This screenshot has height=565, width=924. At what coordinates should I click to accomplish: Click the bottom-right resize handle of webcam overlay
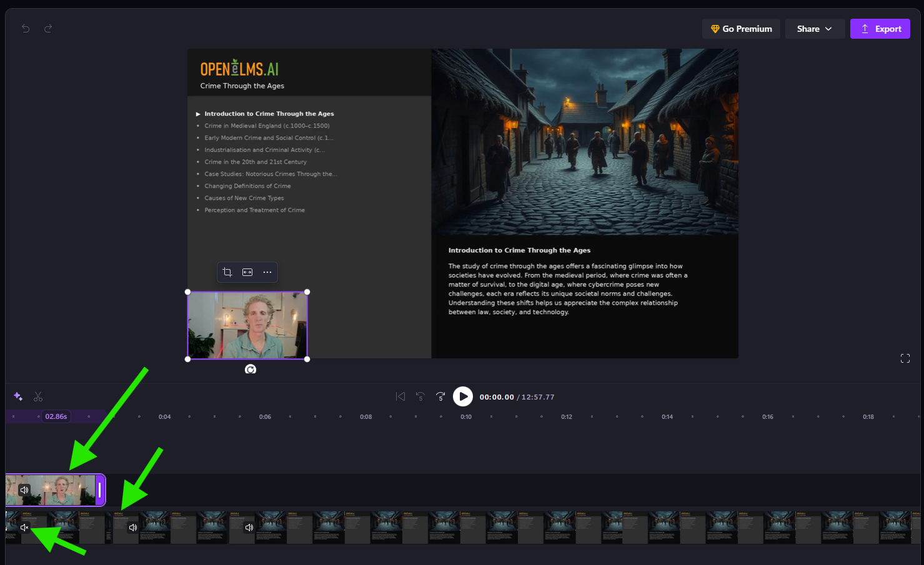pyautogui.click(x=307, y=359)
